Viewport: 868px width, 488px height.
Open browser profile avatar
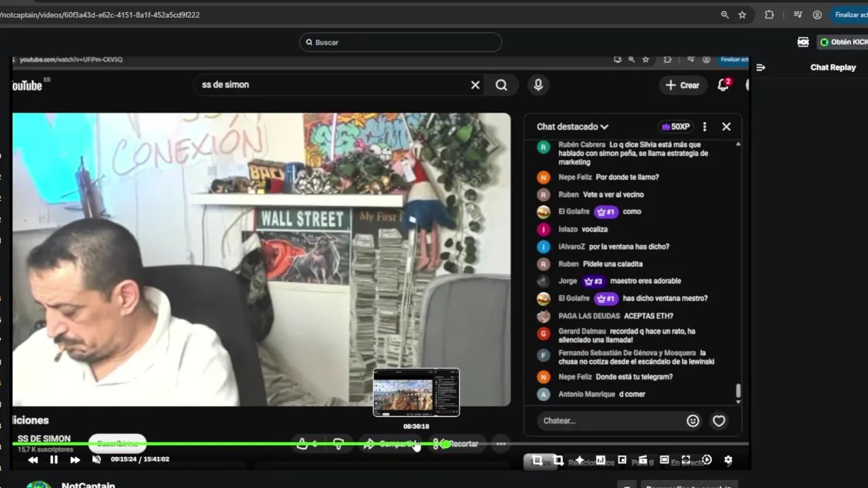click(x=817, y=14)
